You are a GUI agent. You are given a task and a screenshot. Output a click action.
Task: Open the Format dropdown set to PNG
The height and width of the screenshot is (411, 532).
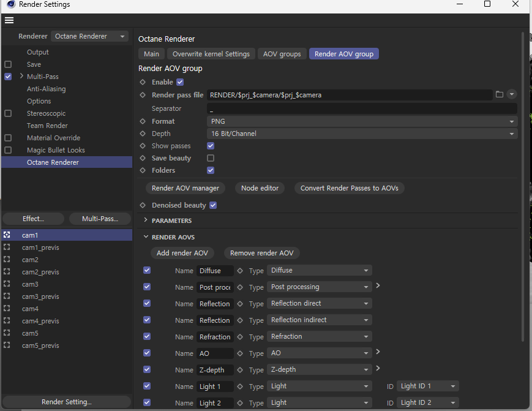(x=362, y=121)
